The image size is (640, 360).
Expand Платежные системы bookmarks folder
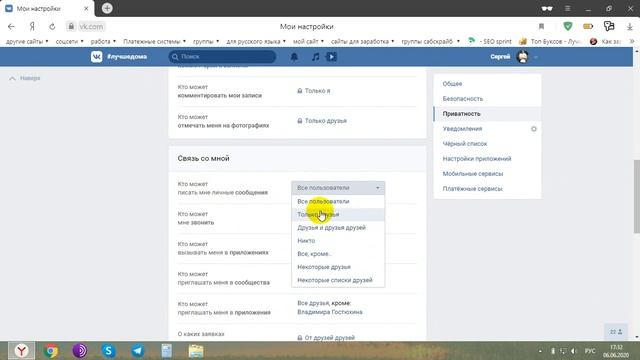155,41
